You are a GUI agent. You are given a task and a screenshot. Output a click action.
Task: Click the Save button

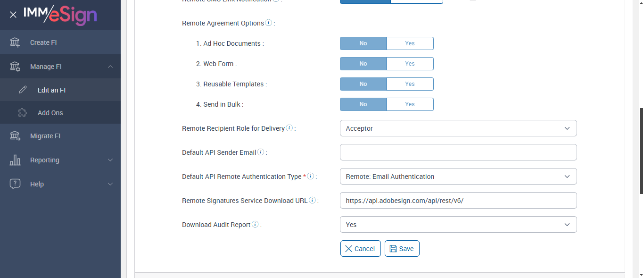pyautogui.click(x=402, y=249)
